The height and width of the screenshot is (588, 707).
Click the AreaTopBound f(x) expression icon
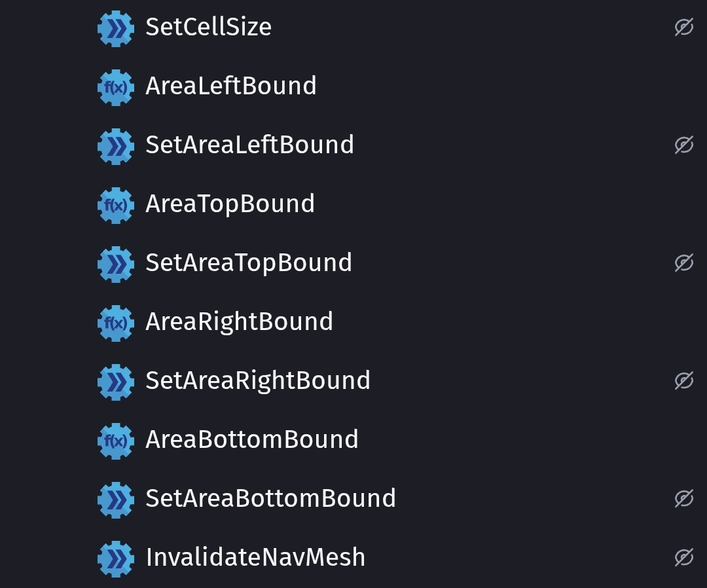(115, 205)
